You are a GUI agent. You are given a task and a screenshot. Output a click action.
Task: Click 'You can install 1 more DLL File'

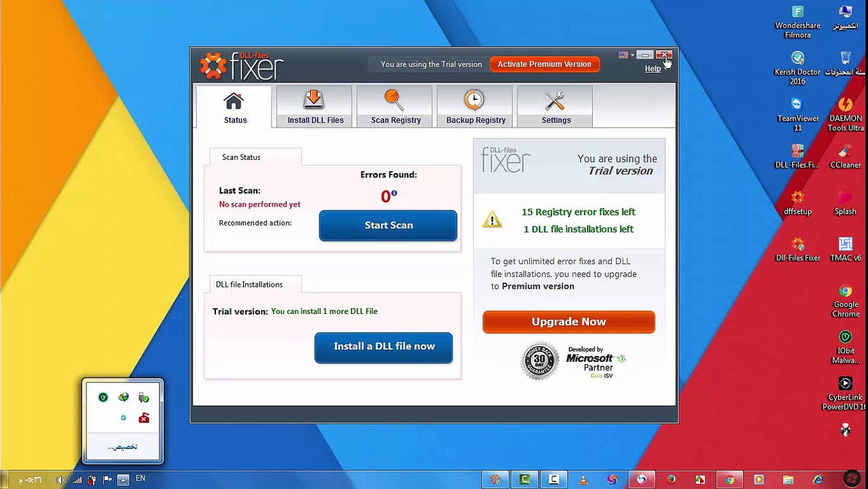[x=324, y=311]
